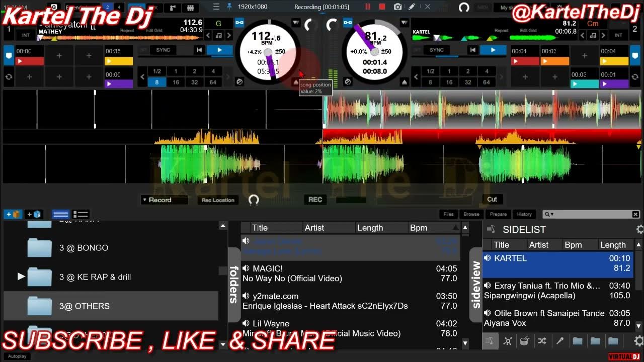Click the karaoke microphone icon in sidelist toolbar
This screenshot has height=362, width=644.
(559, 341)
